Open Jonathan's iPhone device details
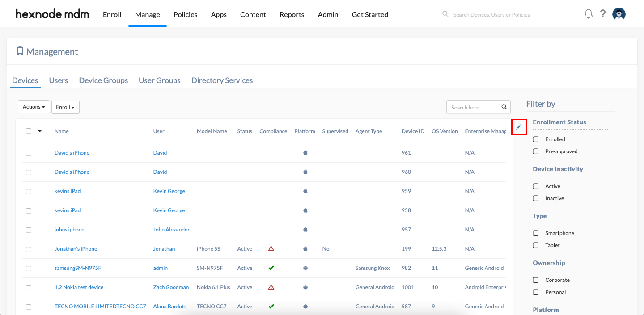Screen dimensions: 644x315 tap(76, 249)
